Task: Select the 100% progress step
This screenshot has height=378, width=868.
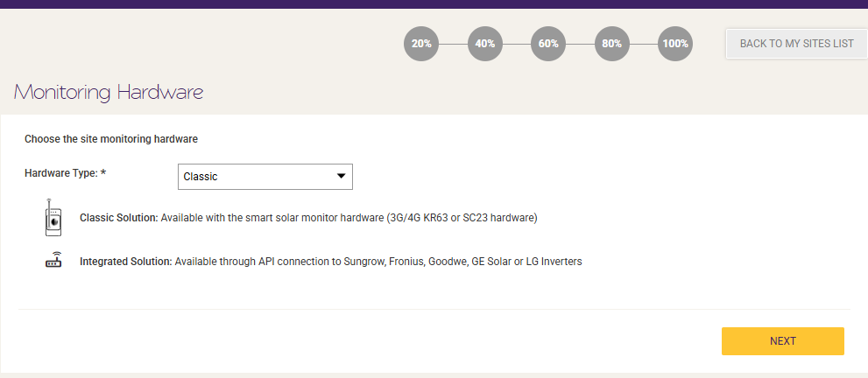Action: [x=675, y=43]
